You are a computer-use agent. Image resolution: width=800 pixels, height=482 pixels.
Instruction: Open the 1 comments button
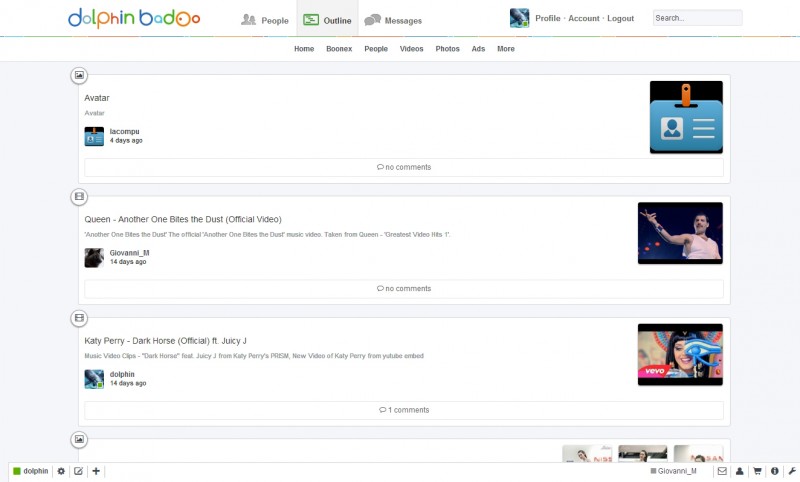pos(404,410)
